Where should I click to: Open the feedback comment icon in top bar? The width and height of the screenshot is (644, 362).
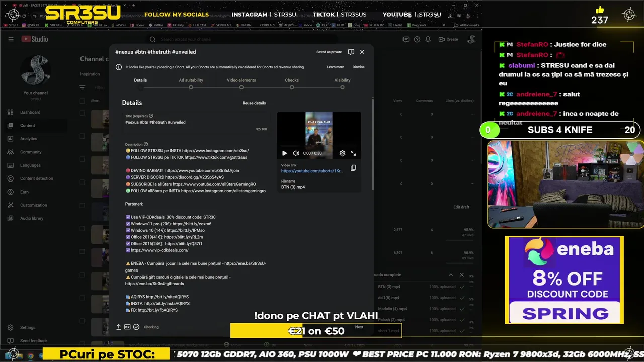coord(406,39)
